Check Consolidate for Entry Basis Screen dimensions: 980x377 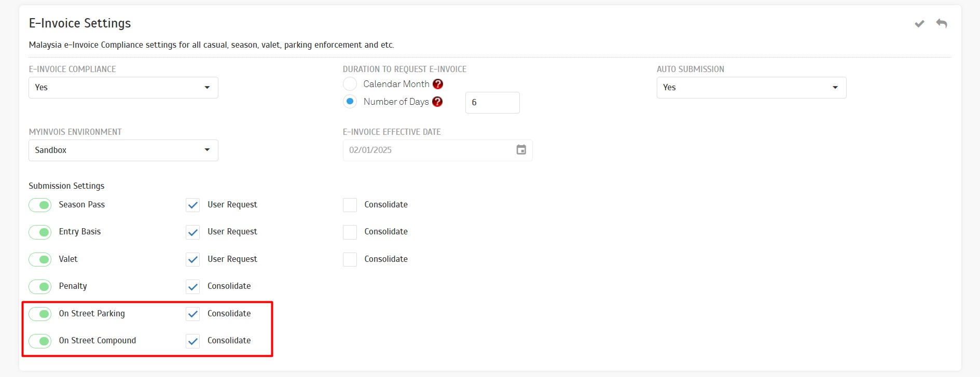(x=350, y=232)
